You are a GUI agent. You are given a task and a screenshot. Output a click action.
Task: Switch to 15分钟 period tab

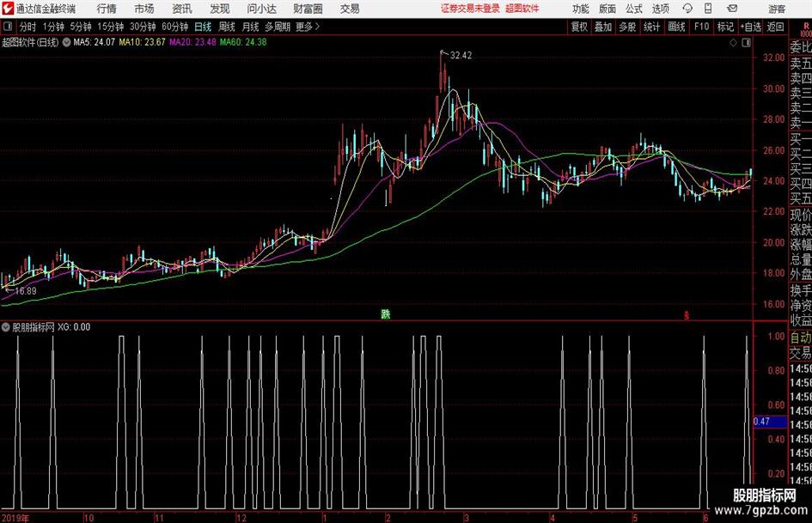pyautogui.click(x=110, y=27)
